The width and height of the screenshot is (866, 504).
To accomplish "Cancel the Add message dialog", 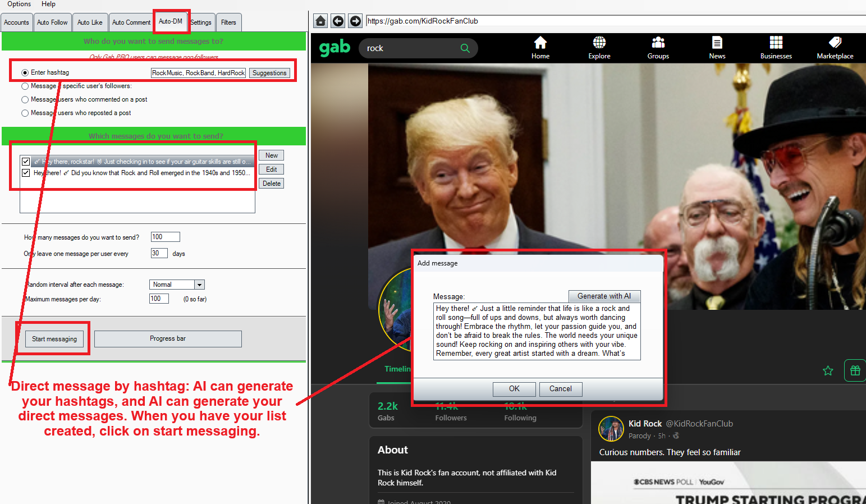I will click(561, 389).
